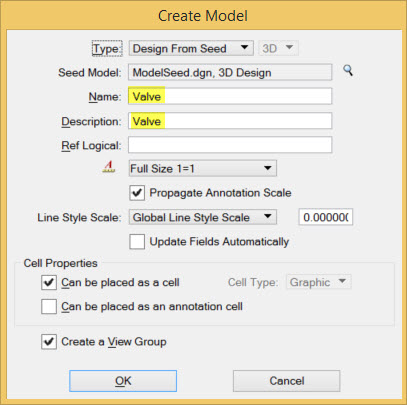Enable Update Fields Automatically checkbox
407x405 pixels.
[x=137, y=242]
